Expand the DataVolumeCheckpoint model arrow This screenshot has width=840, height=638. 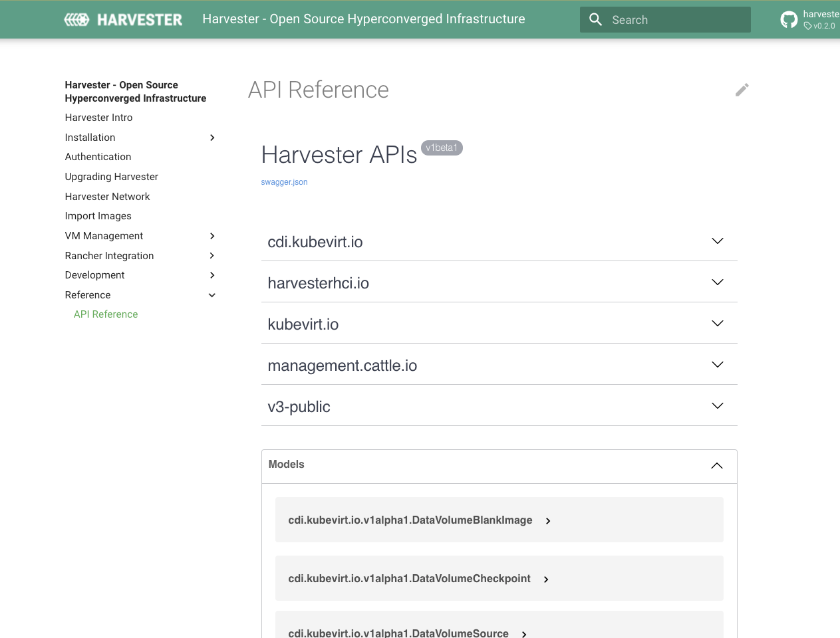click(x=546, y=580)
